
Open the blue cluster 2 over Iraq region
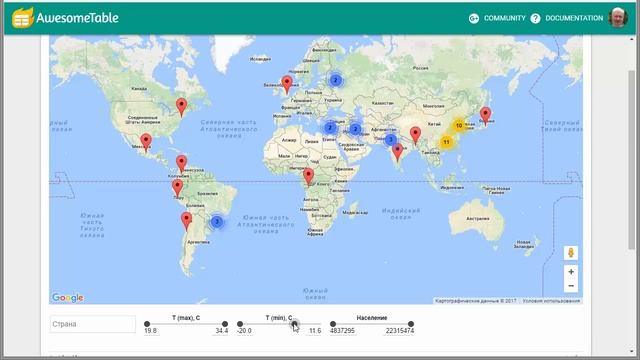[355, 129]
